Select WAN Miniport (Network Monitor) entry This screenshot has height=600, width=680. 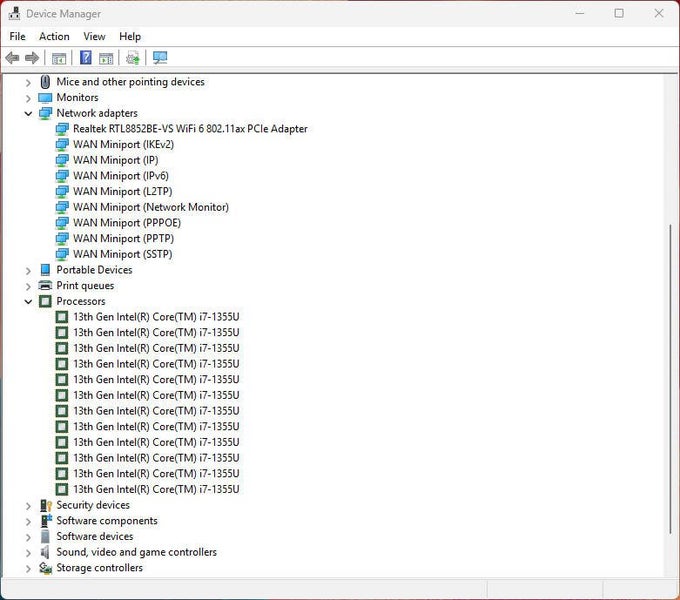[150, 207]
